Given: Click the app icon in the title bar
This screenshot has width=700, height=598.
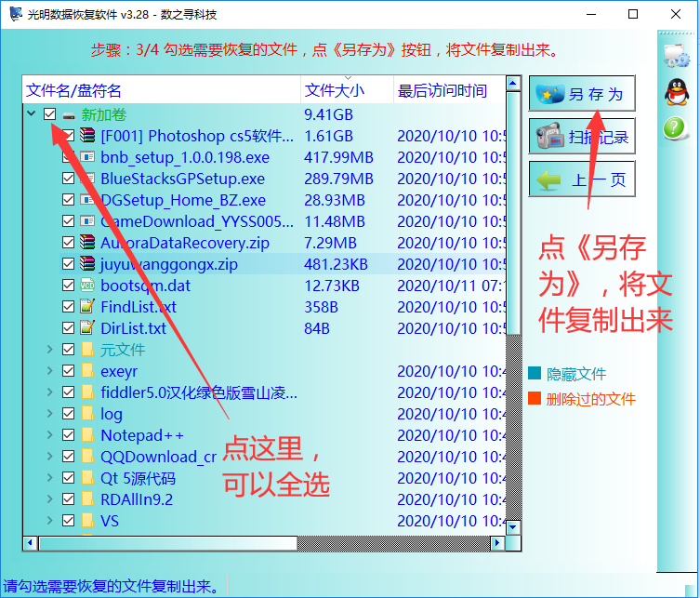Looking at the screenshot, I should pyautogui.click(x=16, y=14).
